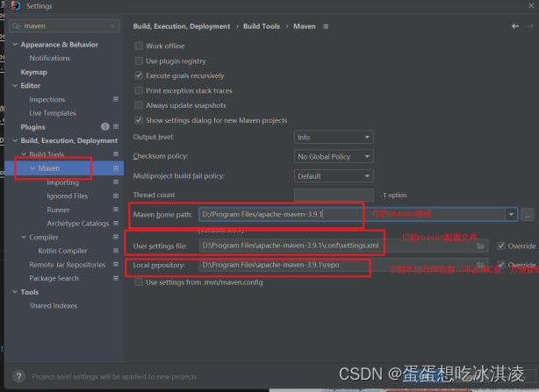539x392 pixels.
Task: Click the project-level icon beside Remote Jar Repositories
Action: point(116,264)
